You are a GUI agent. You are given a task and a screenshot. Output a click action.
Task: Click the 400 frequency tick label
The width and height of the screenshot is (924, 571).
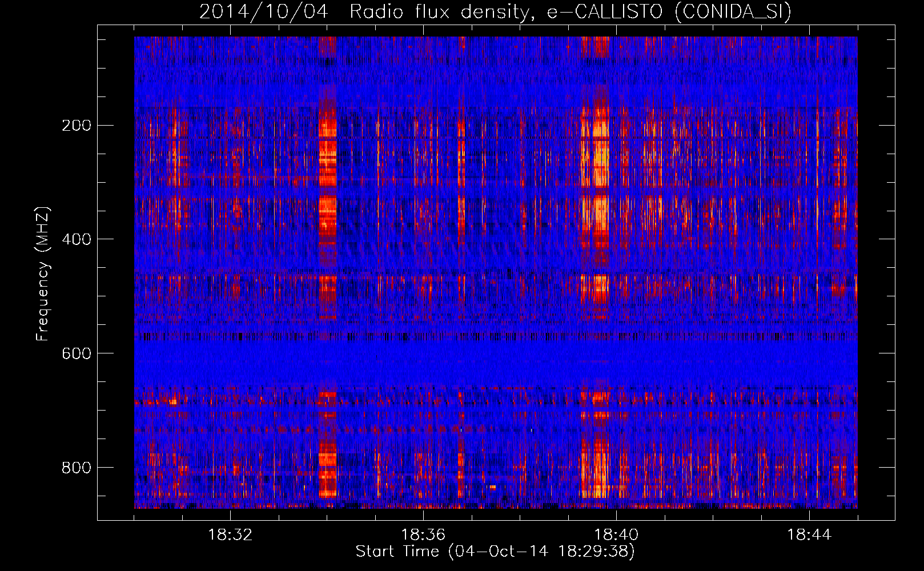coord(77,239)
